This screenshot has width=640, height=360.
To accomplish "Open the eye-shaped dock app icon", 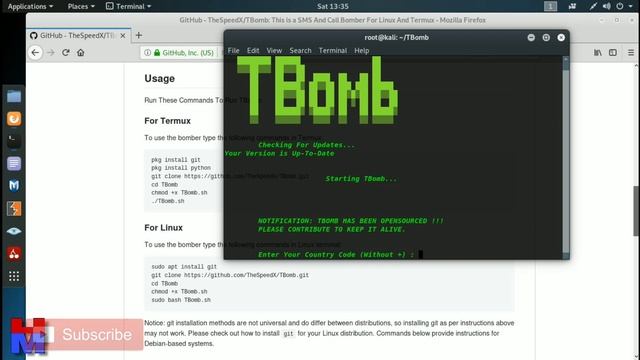I will click(14, 231).
